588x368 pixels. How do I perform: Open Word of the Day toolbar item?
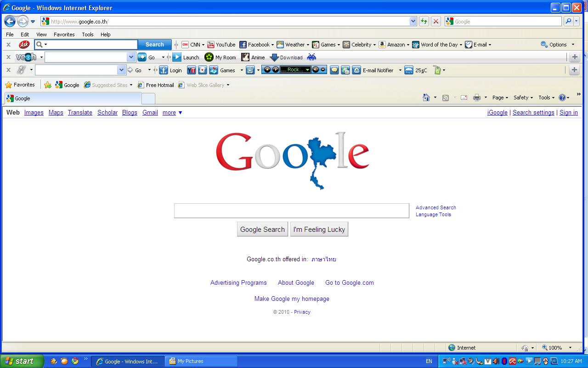[437, 45]
